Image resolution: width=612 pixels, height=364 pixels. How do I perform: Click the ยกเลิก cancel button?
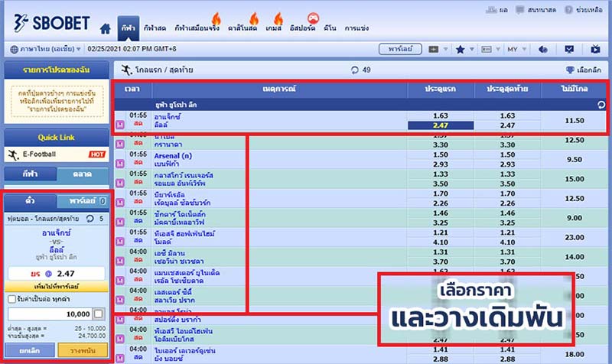(30, 350)
